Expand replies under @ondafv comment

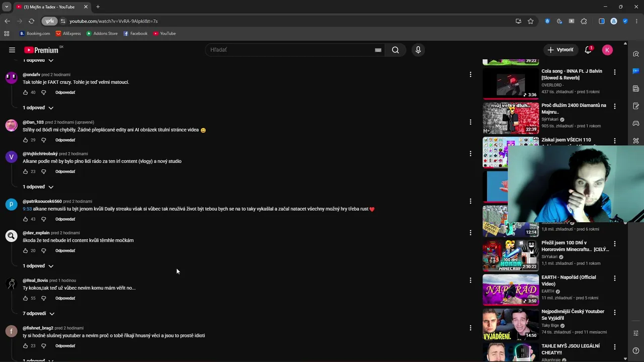tap(38, 108)
